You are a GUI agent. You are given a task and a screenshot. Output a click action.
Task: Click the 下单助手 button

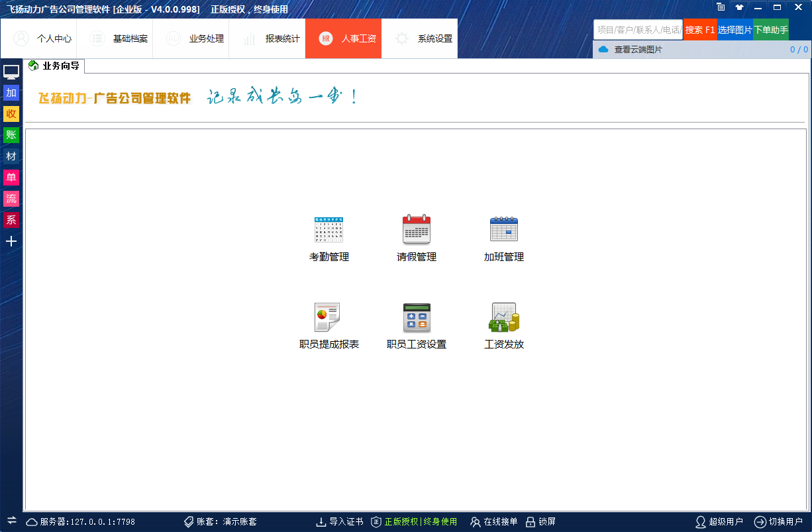(x=771, y=30)
